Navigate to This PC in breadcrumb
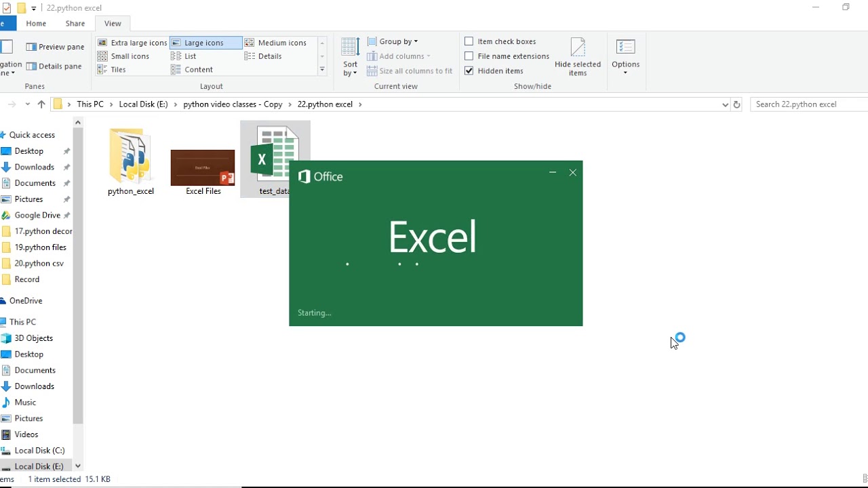The image size is (868, 488). click(x=90, y=104)
